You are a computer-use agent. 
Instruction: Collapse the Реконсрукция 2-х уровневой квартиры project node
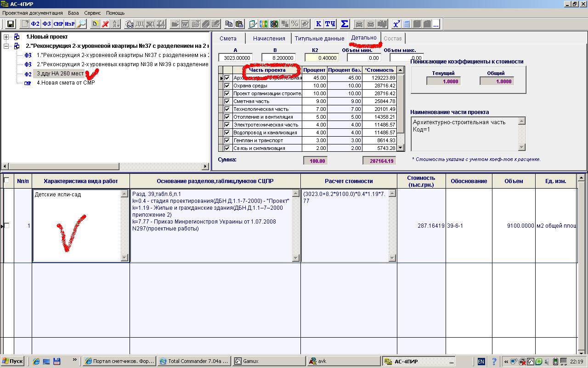click(6, 46)
